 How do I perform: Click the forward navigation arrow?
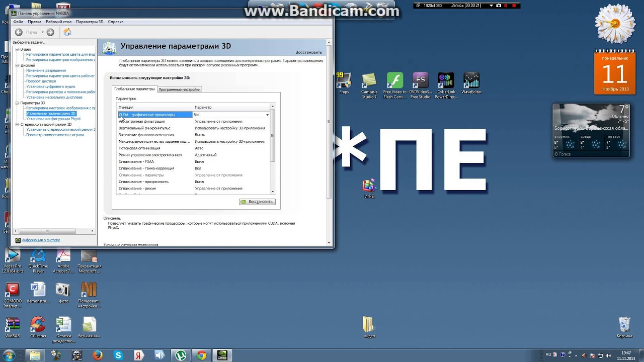[x=50, y=32]
